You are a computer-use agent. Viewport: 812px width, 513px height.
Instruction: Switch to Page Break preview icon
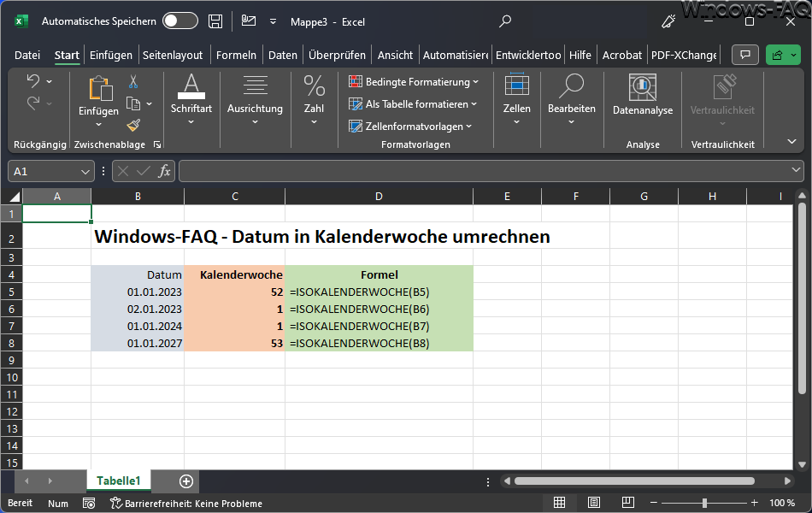click(627, 503)
